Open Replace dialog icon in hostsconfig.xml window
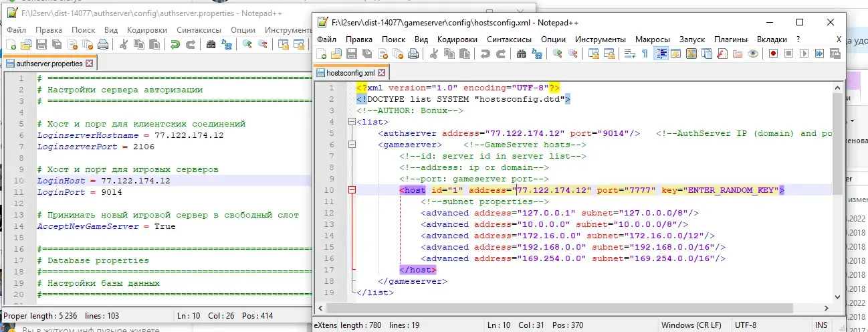 537,54
